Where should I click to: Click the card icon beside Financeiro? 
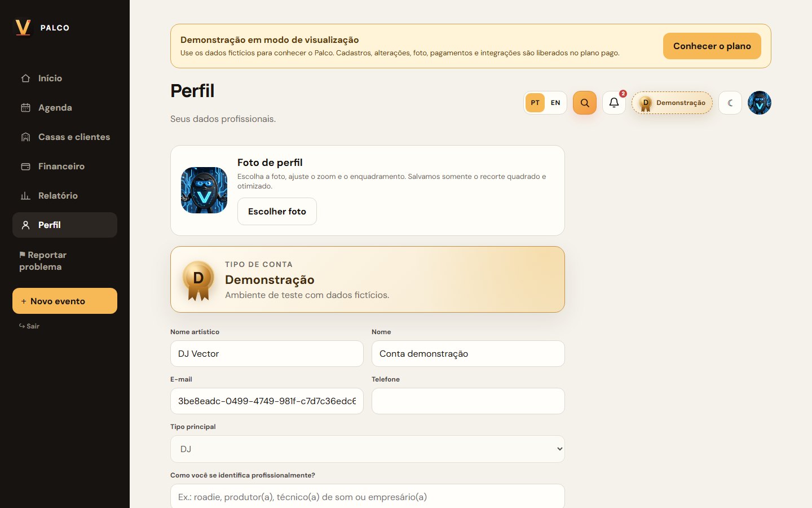pos(25,167)
